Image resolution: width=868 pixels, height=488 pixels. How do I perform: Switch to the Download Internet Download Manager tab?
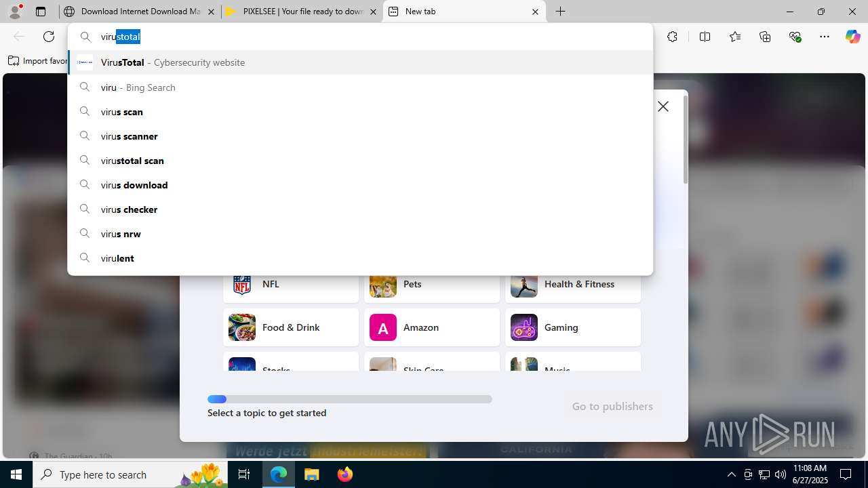[140, 12]
